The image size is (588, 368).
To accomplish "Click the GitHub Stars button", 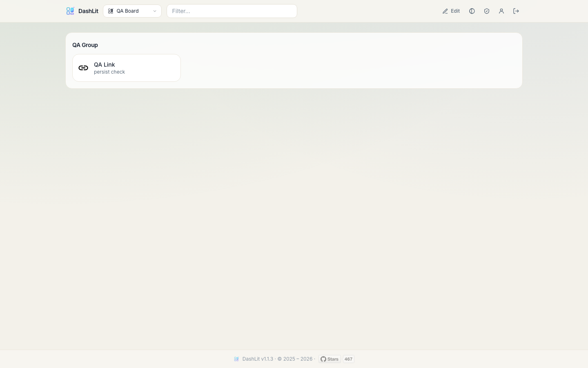I will [330, 359].
